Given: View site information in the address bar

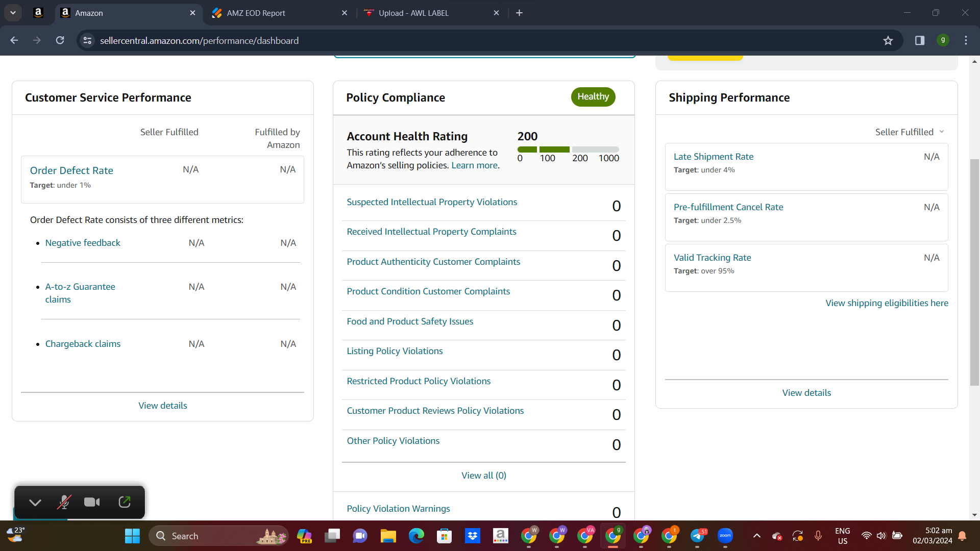Looking at the screenshot, I should point(88,40).
